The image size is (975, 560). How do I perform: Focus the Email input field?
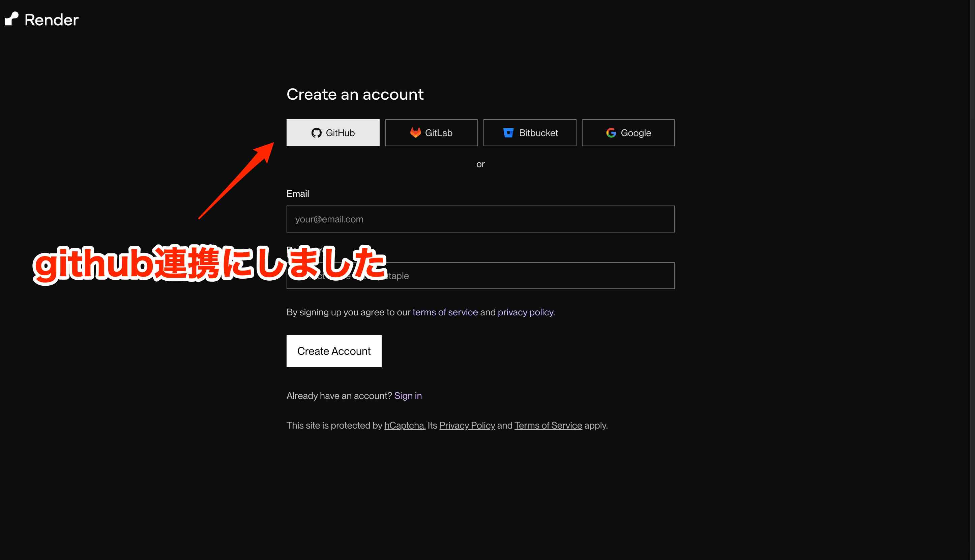[x=480, y=219]
